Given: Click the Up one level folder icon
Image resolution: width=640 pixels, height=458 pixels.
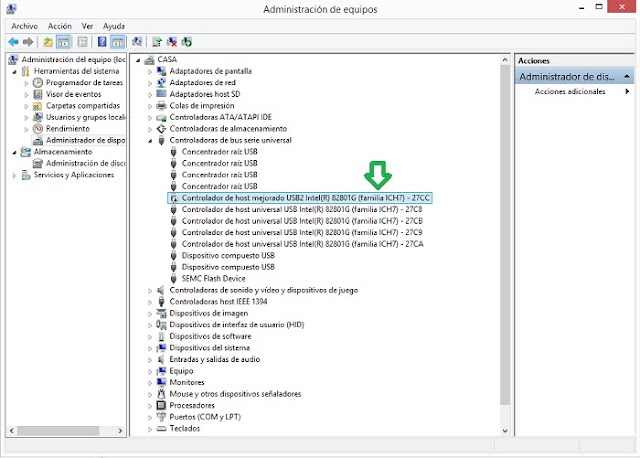Looking at the screenshot, I should (48, 42).
